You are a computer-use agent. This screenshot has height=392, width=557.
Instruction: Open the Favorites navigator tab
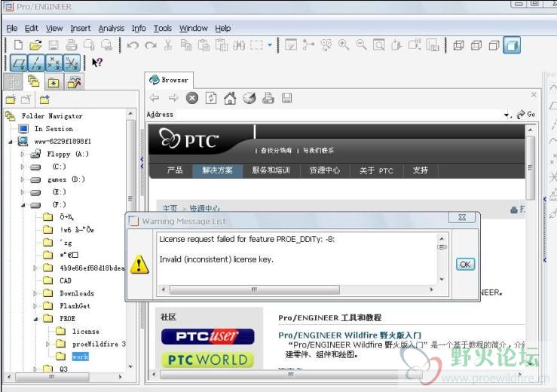54,82
